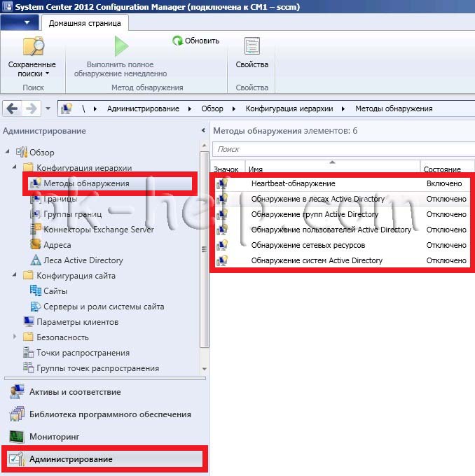Click the breadcrumb root computer icon

[67, 108]
